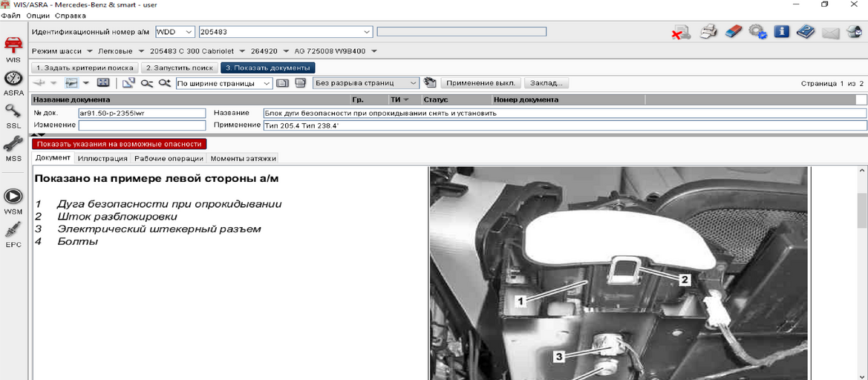Click the Применение field
This screenshot has width=868, height=380.
pyautogui.click(x=564, y=125)
